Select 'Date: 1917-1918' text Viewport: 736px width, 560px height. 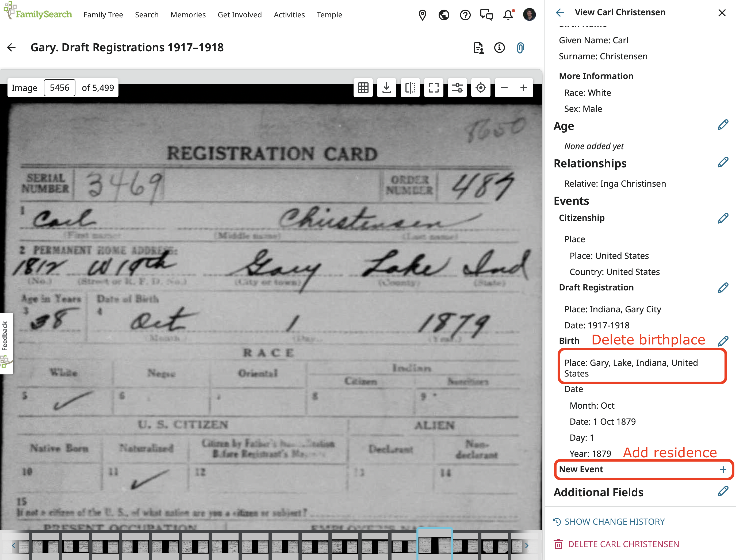pyautogui.click(x=597, y=325)
